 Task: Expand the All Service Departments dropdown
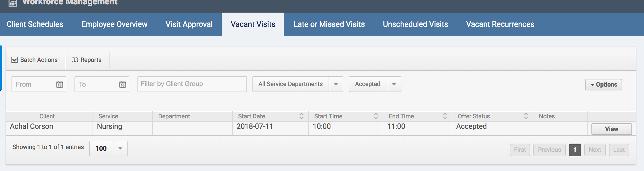tap(336, 84)
